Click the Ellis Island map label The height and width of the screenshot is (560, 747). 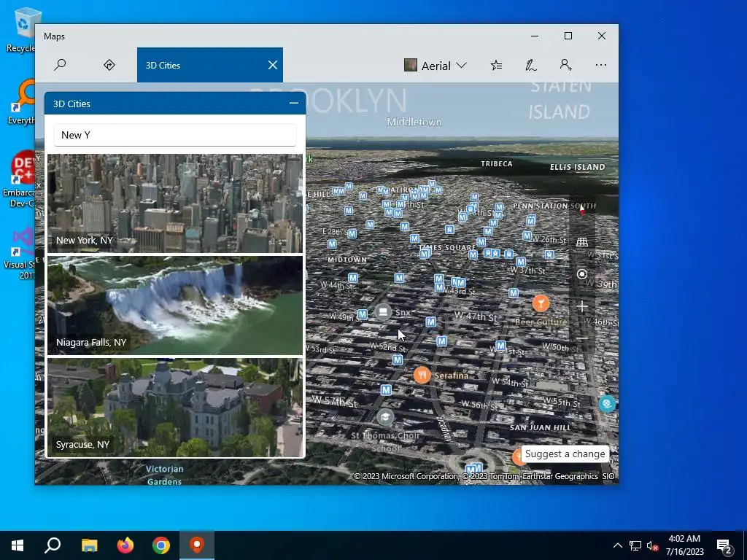pyautogui.click(x=578, y=167)
